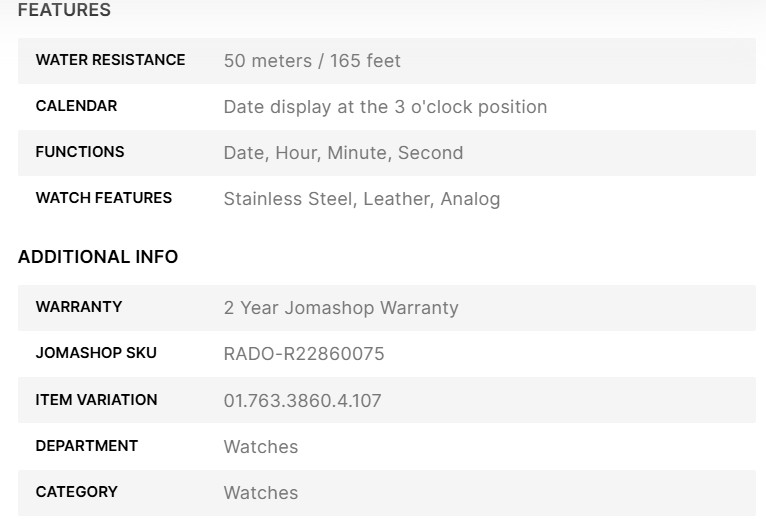The image size is (766, 522).
Task: Click the FUNCTIONS row label
Action: coord(80,152)
